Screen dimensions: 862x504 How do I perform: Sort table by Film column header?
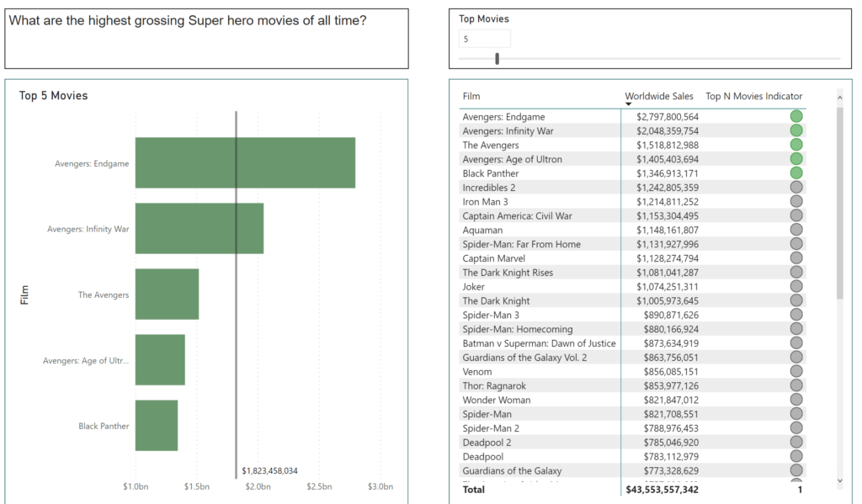click(x=471, y=97)
